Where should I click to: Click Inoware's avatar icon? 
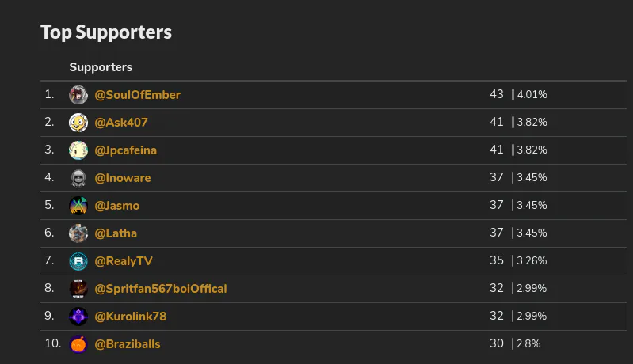78,178
